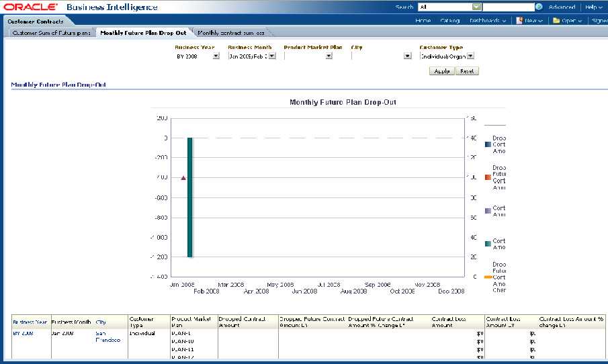Open the Dashboards menu
Screen dimensions: 608x364
click(x=488, y=21)
